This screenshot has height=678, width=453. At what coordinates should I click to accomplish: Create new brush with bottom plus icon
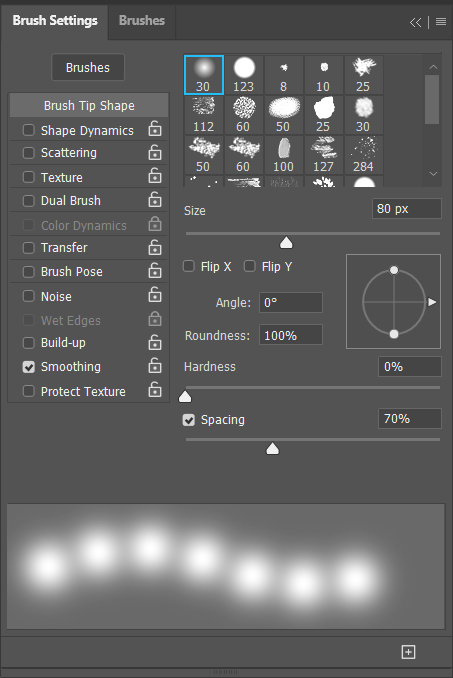408,652
